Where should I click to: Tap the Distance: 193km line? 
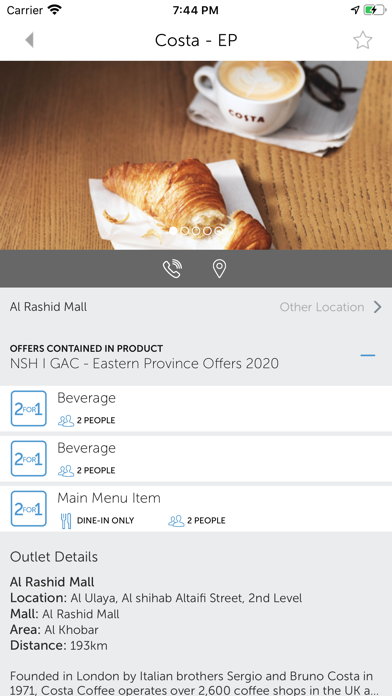coord(59,645)
